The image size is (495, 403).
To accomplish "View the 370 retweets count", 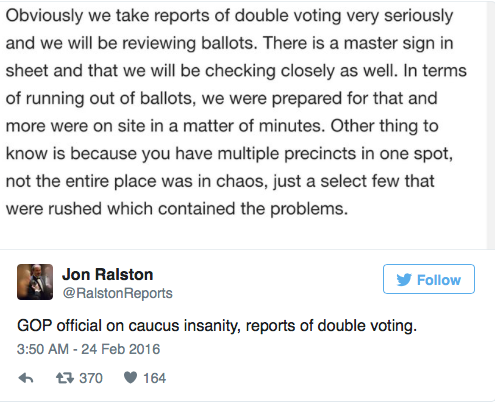I will [x=91, y=378].
